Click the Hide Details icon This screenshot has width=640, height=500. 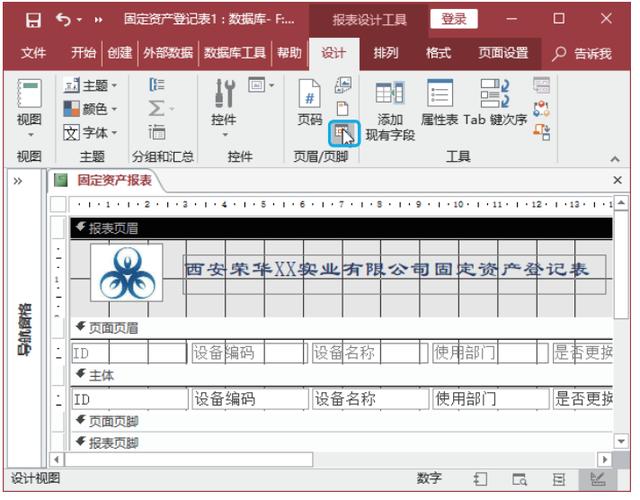(157, 133)
